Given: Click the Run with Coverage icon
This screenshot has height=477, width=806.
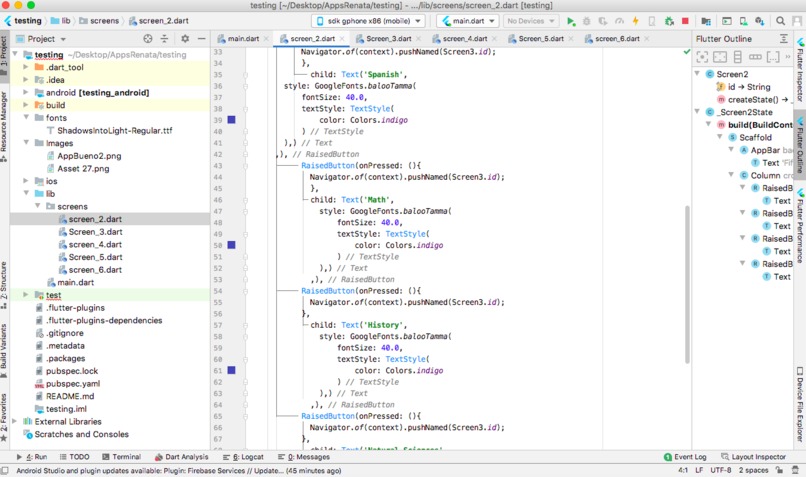Looking at the screenshot, I should [x=603, y=21].
